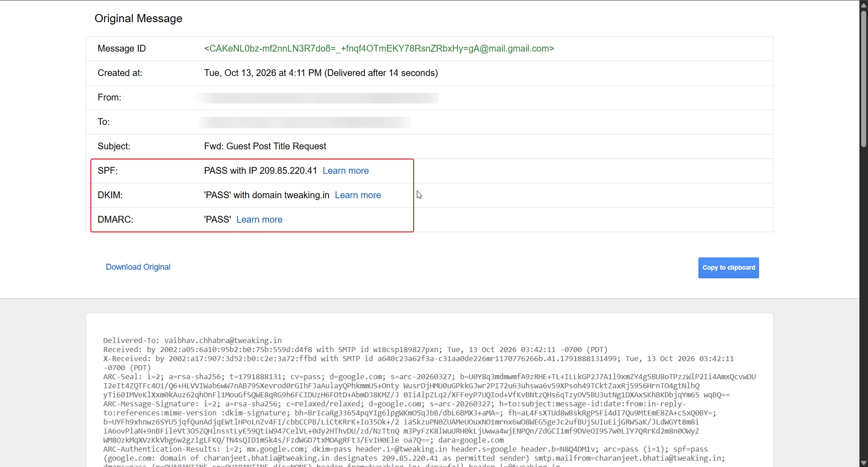Click the 'SPF:' label

tap(108, 171)
